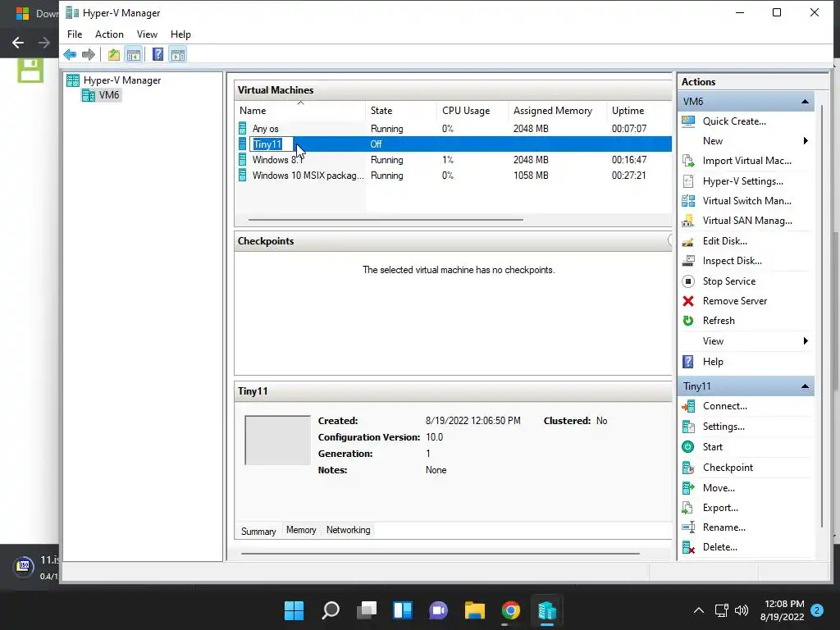This screenshot has width=840, height=630.
Task: Click the Move icon
Action: pyautogui.click(x=688, y=488)
